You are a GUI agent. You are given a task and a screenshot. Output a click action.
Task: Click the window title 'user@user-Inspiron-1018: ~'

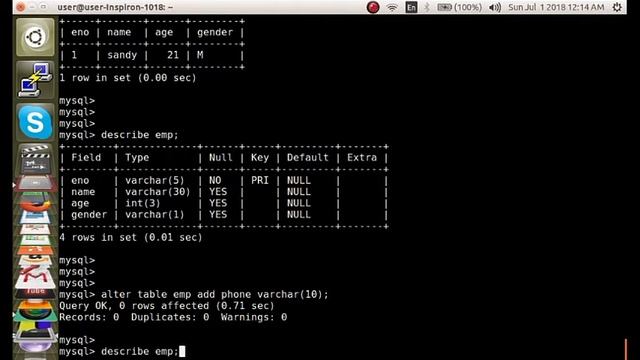(115, 7)
